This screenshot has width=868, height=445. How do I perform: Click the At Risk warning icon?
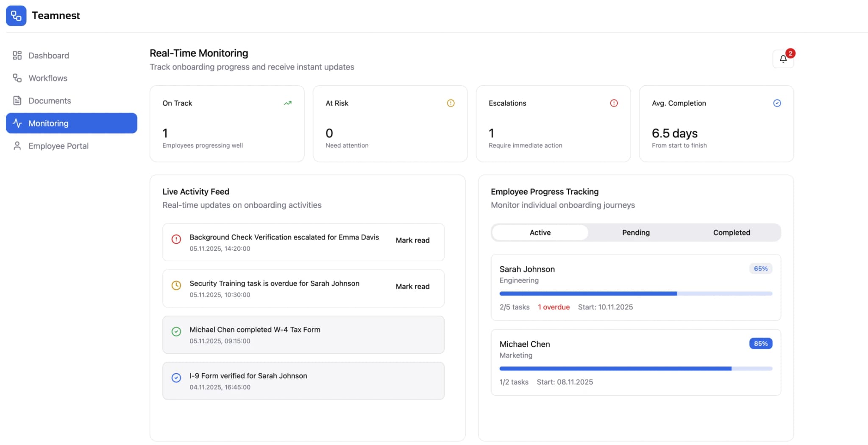(451, 103)
